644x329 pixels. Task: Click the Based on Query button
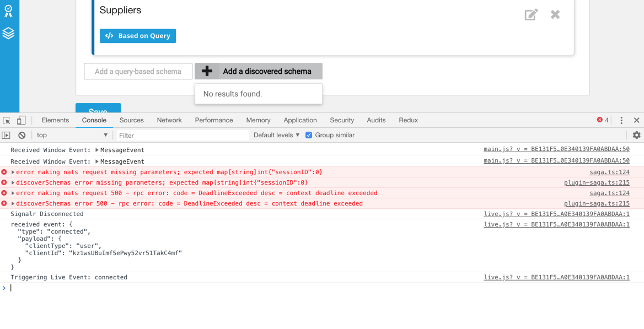(x=138, y=36)
